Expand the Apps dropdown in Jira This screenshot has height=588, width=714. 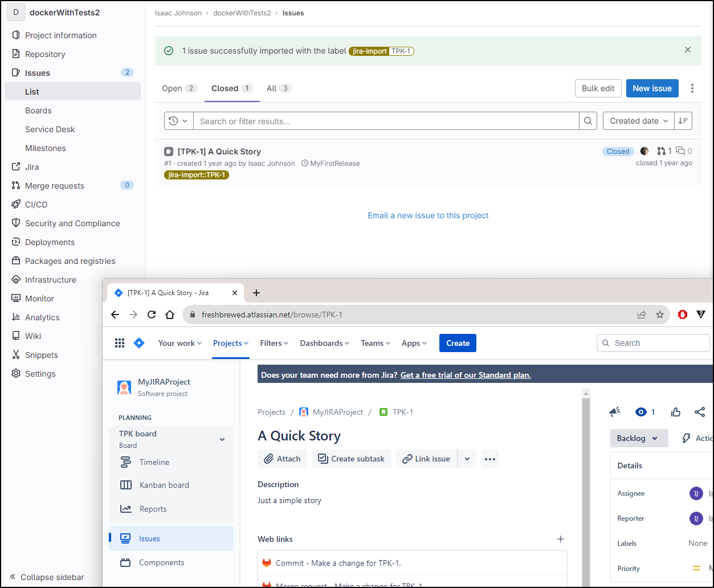pos(414,343)
